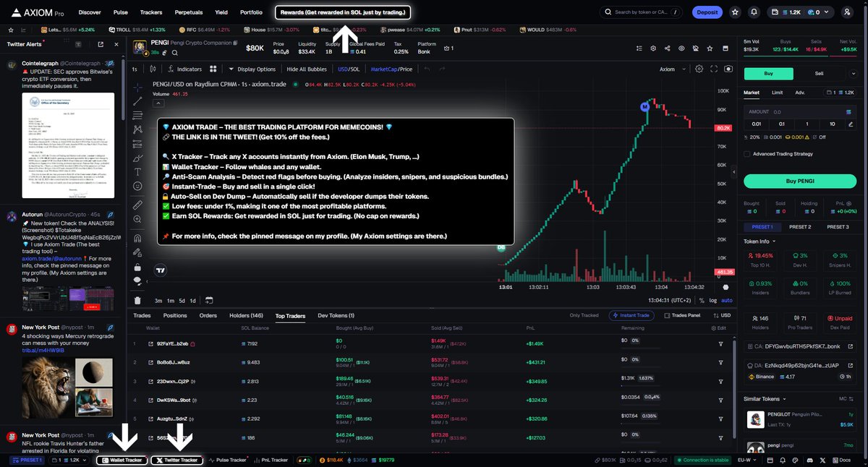Select the Sell tab
The width and height of the screenshot is (868, 467).
point(819,73)
